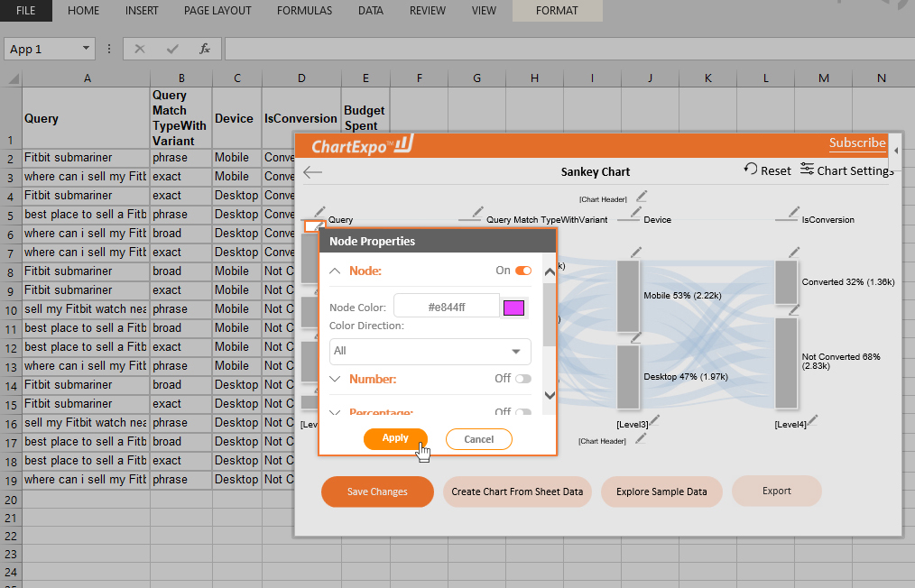
Task: Click the formula bar Cancel X icon
Action: pyautogui.click(x=140, y=49)
